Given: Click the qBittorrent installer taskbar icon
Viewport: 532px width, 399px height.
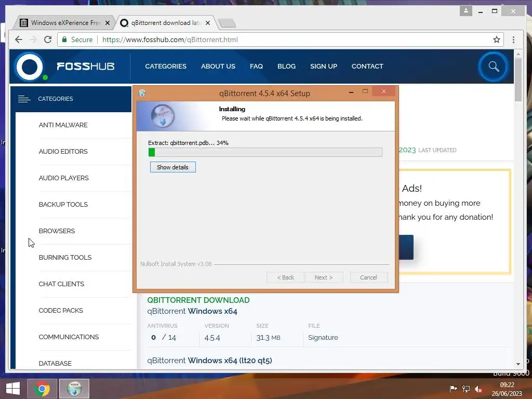Looking at the screenshot, I should click(x=74, y=389).
